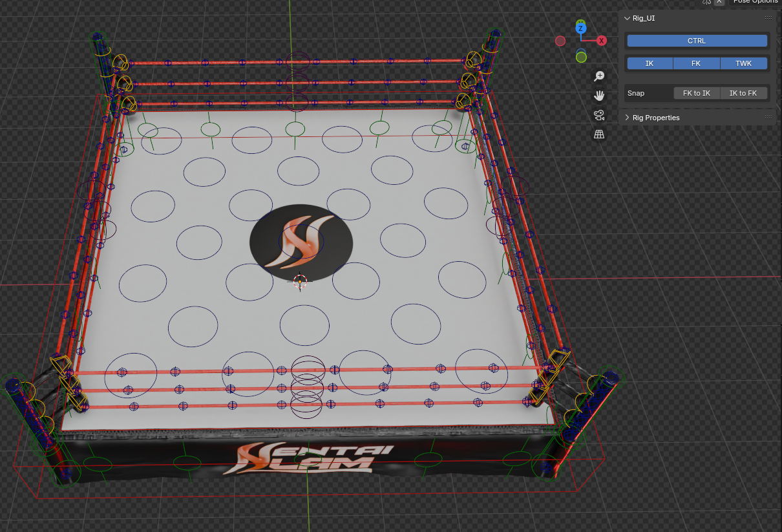Click the red X axis on the gizmo
This screenshot has width=782, height=532.
pos(602,41)
